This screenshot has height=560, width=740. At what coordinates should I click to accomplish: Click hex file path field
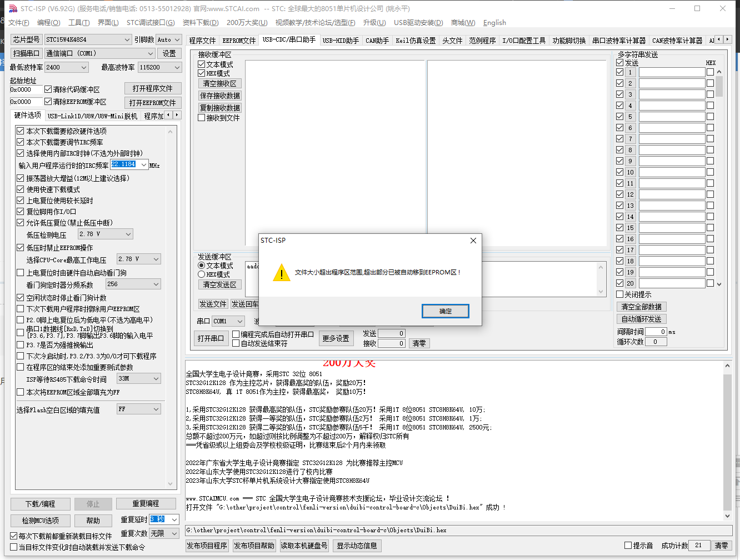pos(459,530)
